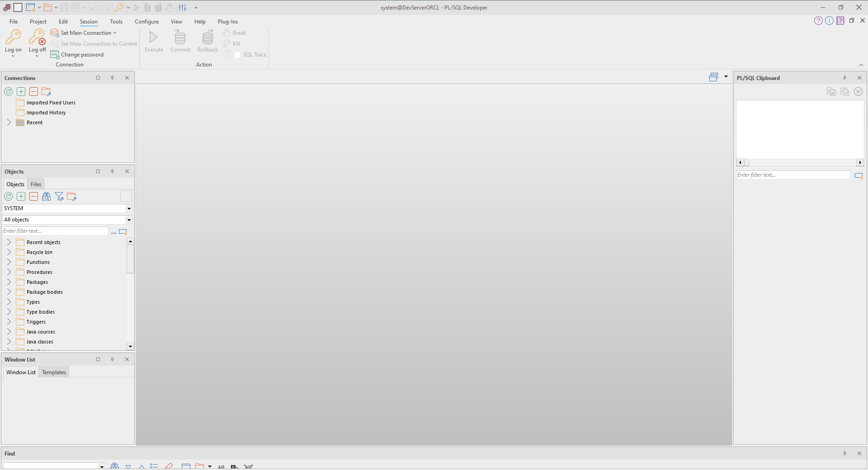The height and width of the screenshot is (470, 868).
Task: Click the New window icon in quick toolbar
Action: (30, 7)
